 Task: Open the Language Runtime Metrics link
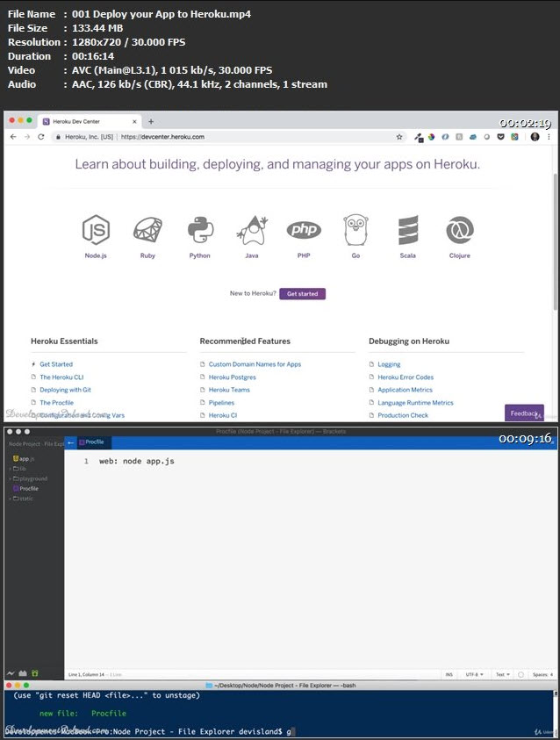(416, 403)
